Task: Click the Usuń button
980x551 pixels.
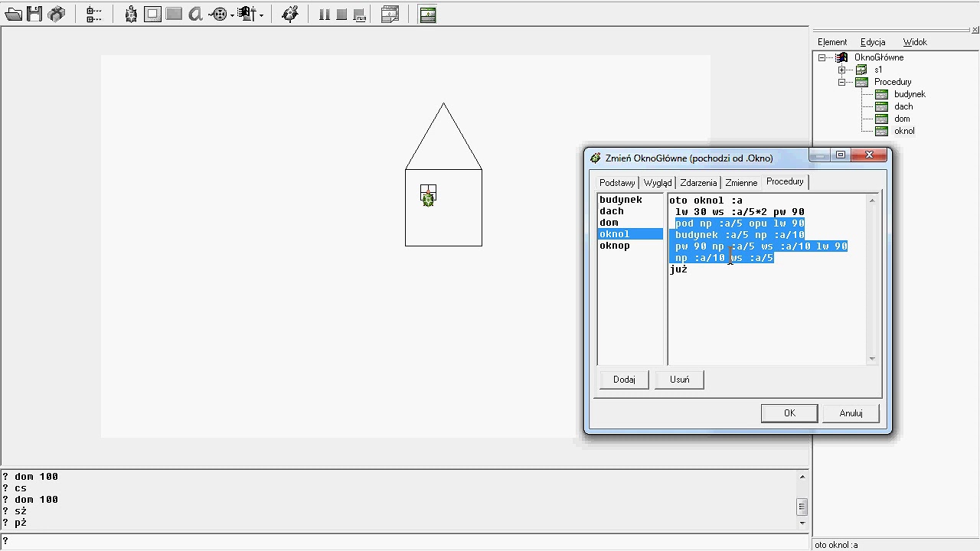Action: coord(679,380)
